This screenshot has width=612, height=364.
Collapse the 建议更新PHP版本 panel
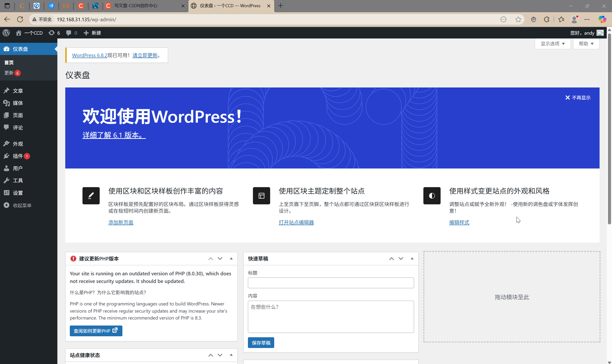pos(231,259)
